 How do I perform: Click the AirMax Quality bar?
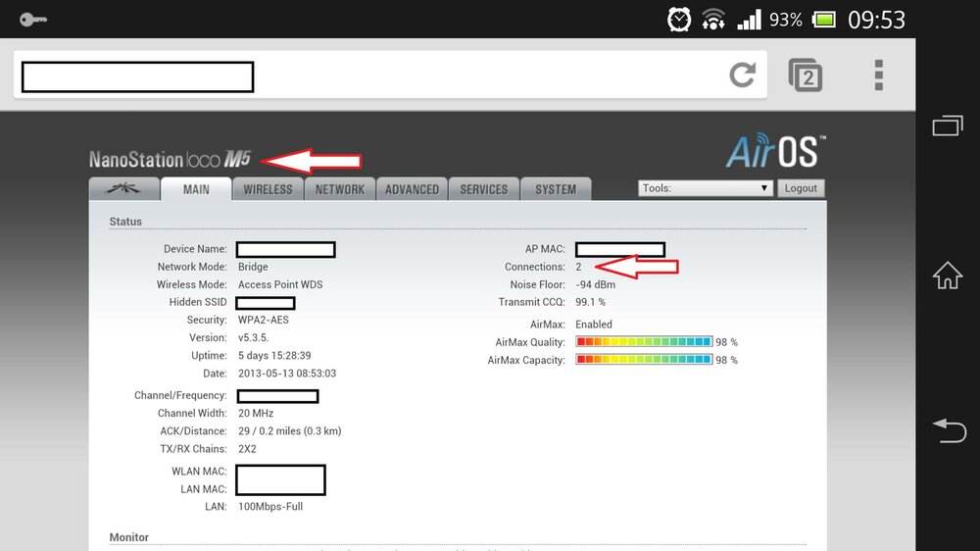coord(644,341)
